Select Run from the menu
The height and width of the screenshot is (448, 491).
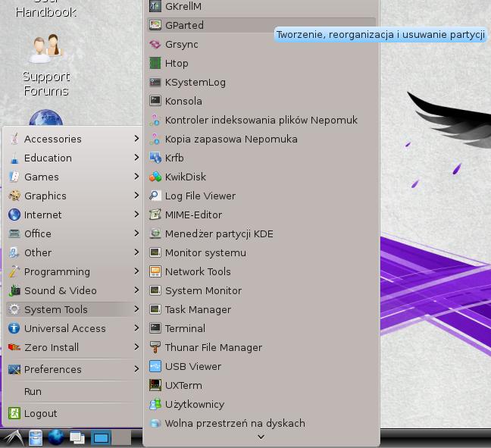coord(74,392)
